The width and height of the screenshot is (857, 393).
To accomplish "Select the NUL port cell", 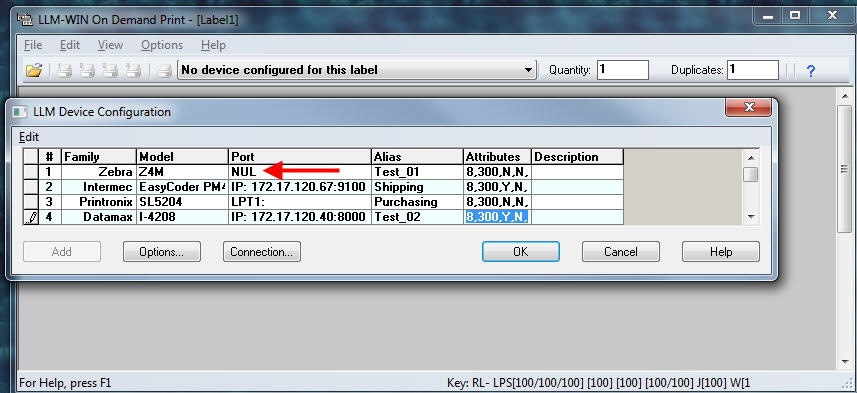I will pyautogui.click(x=300, y=172).
